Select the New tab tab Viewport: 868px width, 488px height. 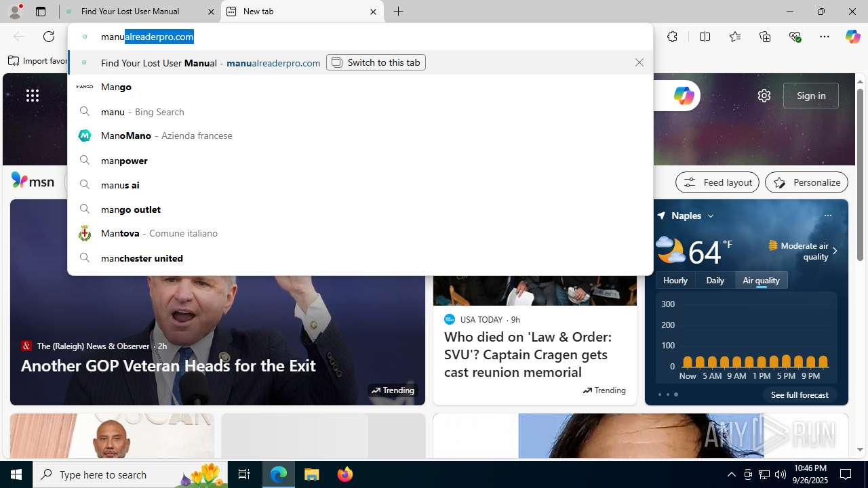302,12
